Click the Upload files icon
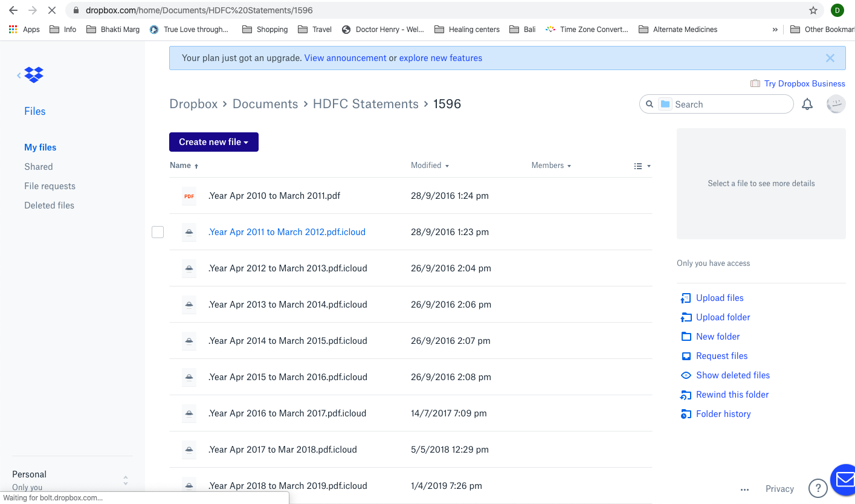This screenshot has width=855, height=504. click(x=686, y=298)
